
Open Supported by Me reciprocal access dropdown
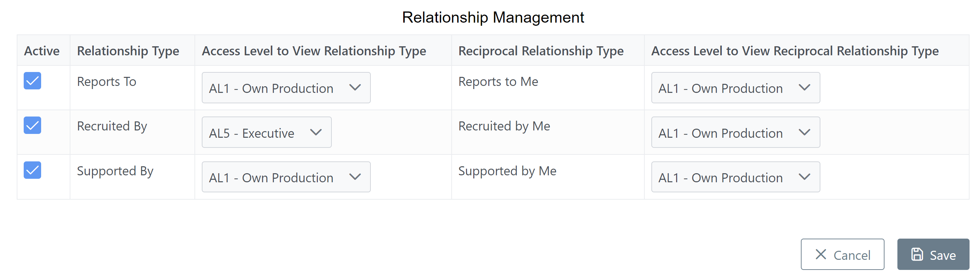735,177
